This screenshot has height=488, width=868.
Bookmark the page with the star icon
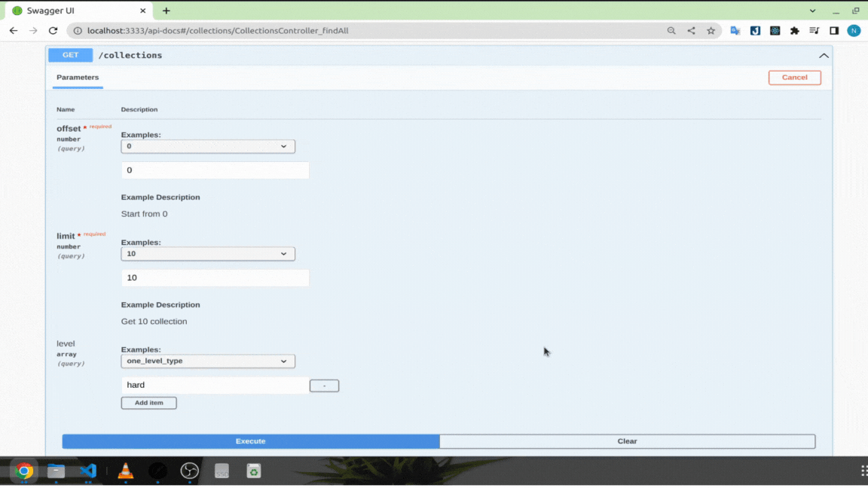point(711,30)
